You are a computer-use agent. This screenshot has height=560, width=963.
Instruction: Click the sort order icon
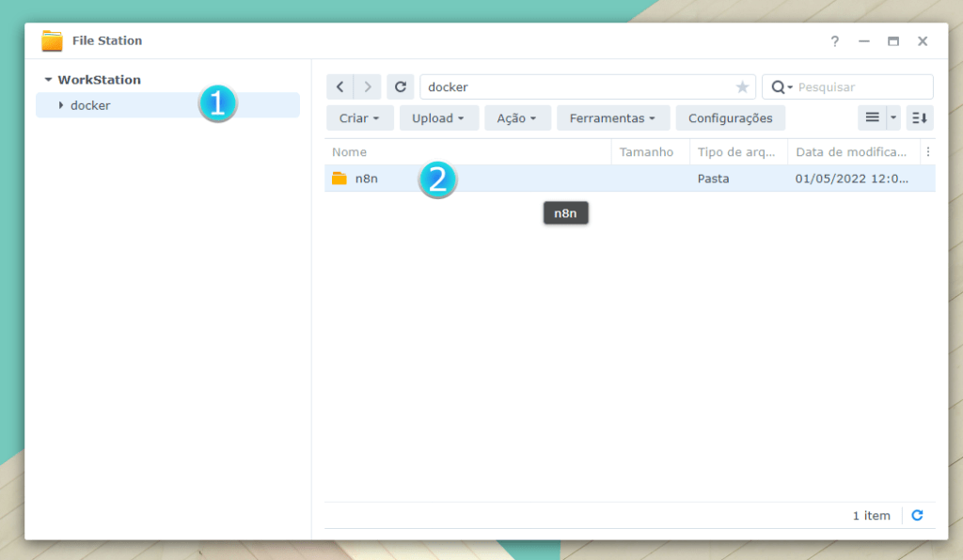[x=920, y=118]
